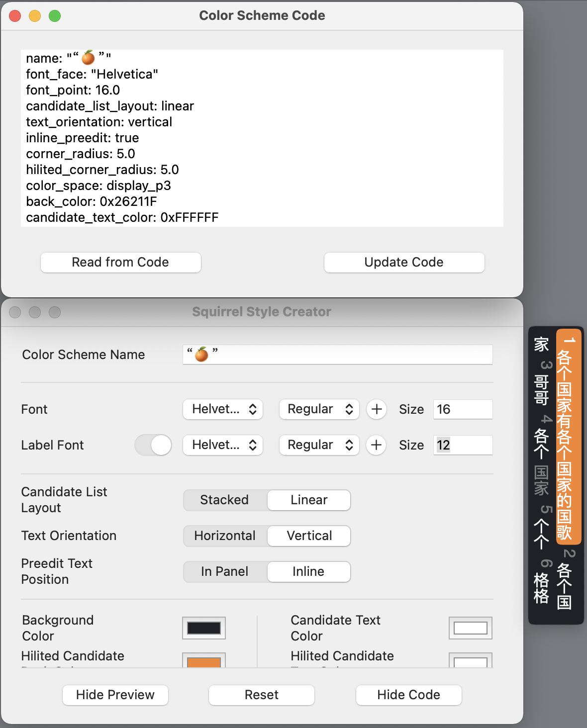Open the Label Font style Regular dropdown
This screenshot has height=728, width=587.
coord(319,445)
